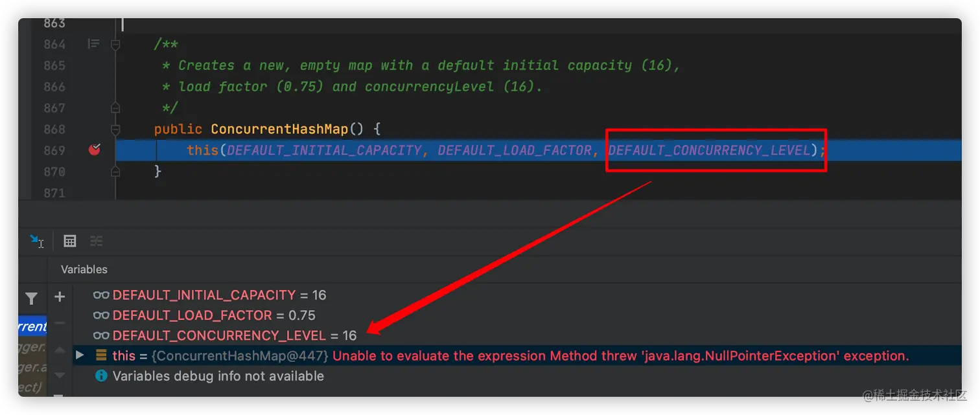Click line number 865 in gutter

pyautogui.click(x=54, y=65)
